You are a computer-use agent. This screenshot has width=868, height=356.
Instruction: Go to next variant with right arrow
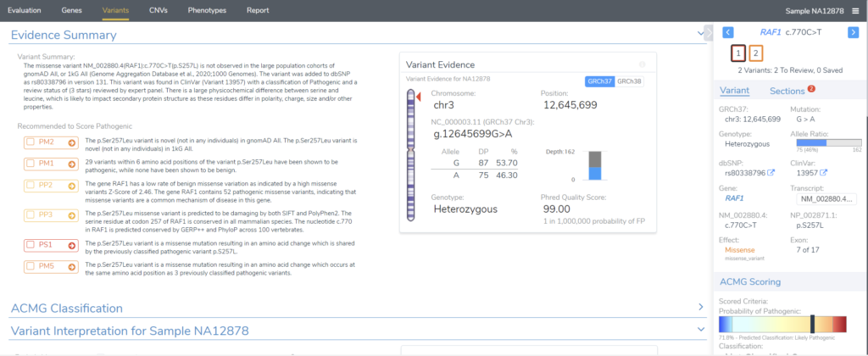(x=853, y=33)
